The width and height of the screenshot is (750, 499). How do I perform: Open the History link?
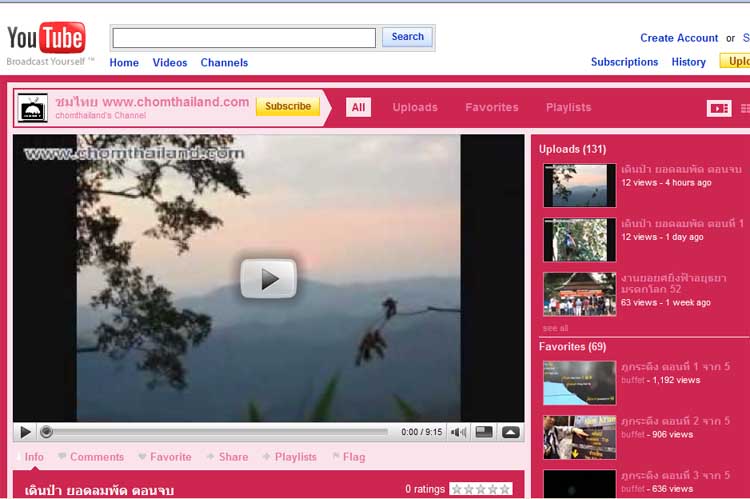(688, 62)
